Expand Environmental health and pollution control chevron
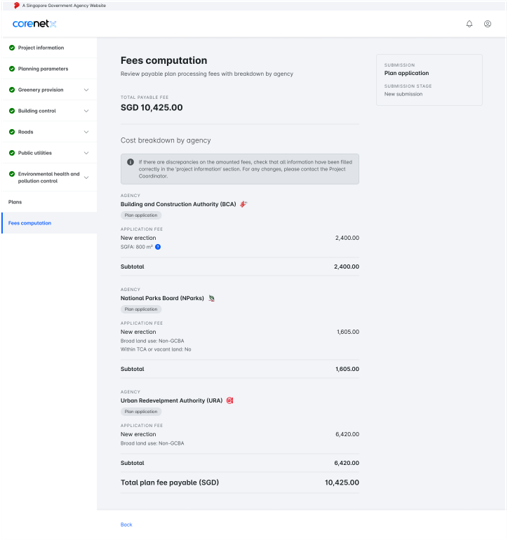This screenshot has height=540, width=508. point(86,177)
